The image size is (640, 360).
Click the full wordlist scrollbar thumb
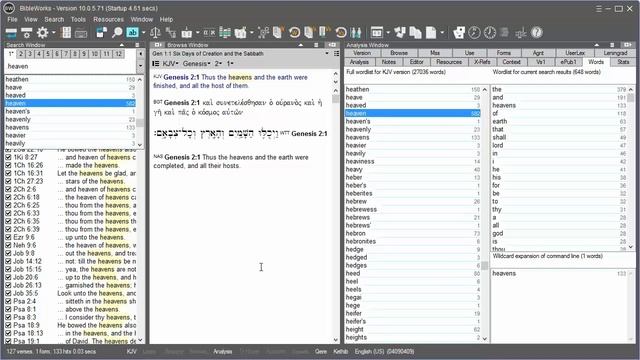click(x=484, y=266)
